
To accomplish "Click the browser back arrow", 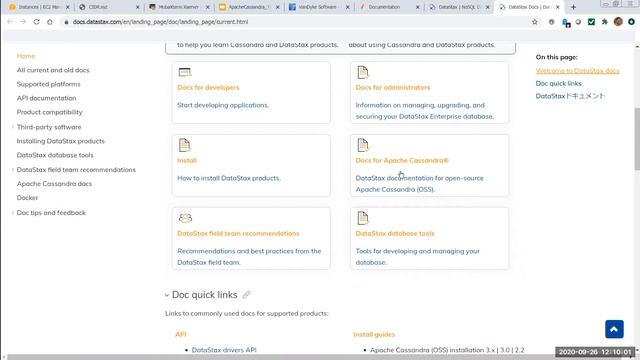I will tap(10, 22).
